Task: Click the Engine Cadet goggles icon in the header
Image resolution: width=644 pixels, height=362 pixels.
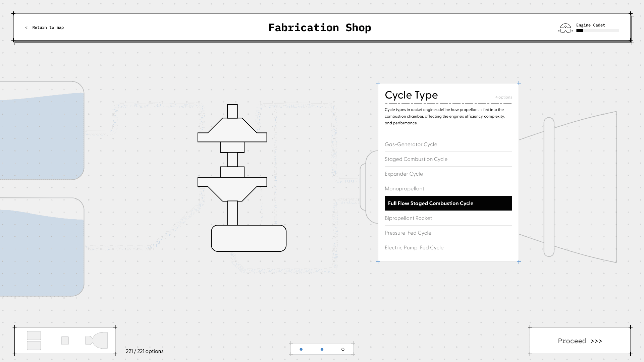Action: click(x=565, y=29)
